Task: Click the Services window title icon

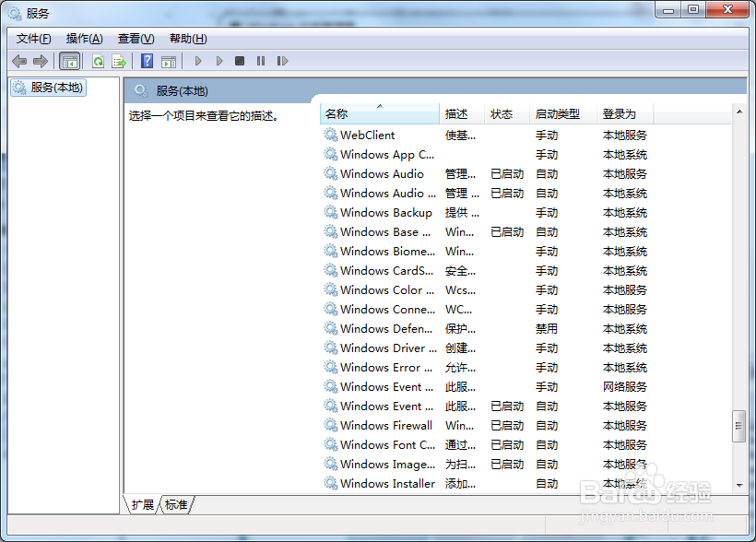Action: pos(15,14)
